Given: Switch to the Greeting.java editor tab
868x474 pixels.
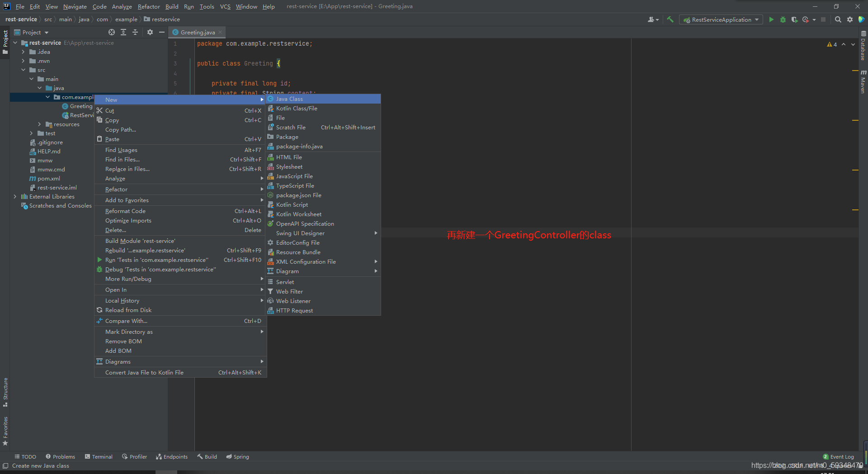Looking at the screenshot, I should click(197, 32).
